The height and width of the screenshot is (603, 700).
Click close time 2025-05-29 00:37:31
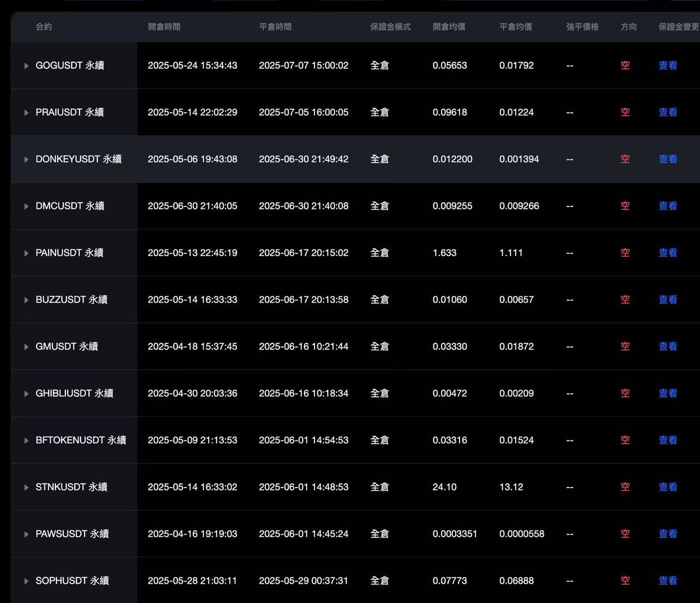pyautogui.click(x=304, y=580)
